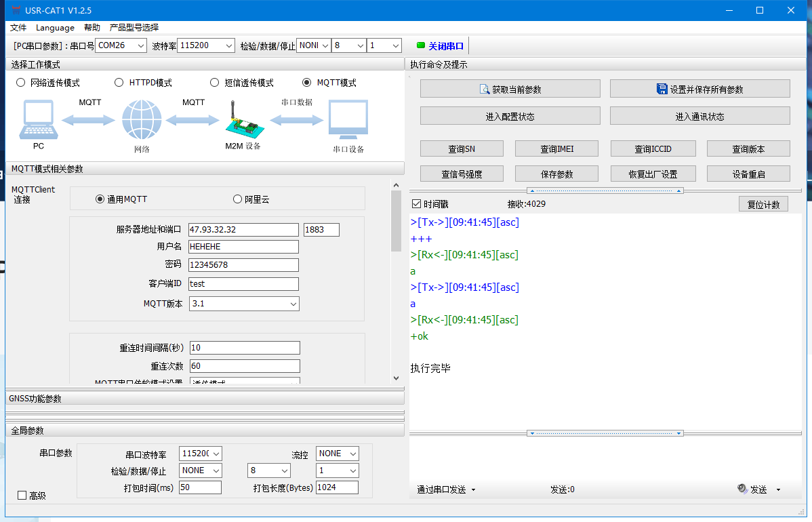Click the USR-CAT1 app icon in title bar
Viewport: 812px width, 522px height.
[x=16, y=10]
